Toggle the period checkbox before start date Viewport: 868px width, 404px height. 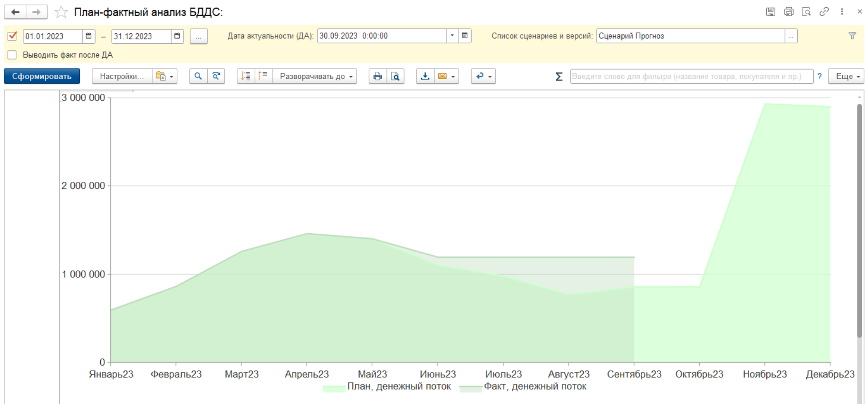coord(12,36)
